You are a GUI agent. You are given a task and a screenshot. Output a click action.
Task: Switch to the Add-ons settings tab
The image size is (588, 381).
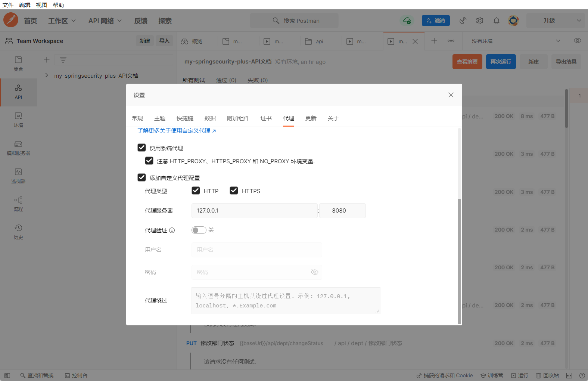[x=238, y=118]
